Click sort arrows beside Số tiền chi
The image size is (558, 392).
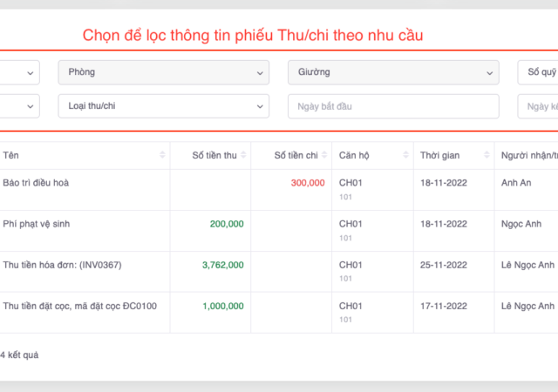pyautogui.click(x=324, y=155)
